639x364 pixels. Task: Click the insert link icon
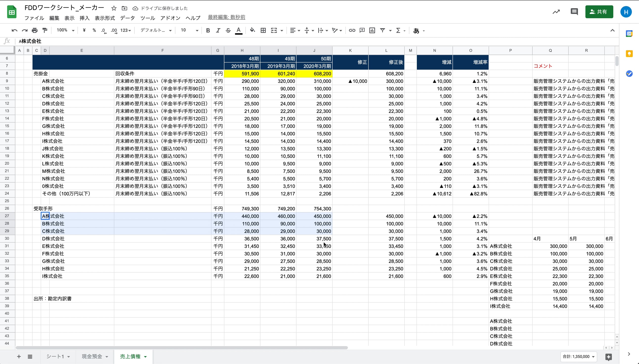point(352,30)
